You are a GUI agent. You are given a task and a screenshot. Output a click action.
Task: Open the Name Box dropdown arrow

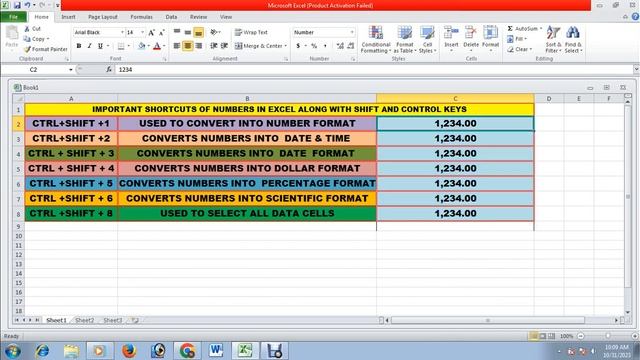point(71,70)
